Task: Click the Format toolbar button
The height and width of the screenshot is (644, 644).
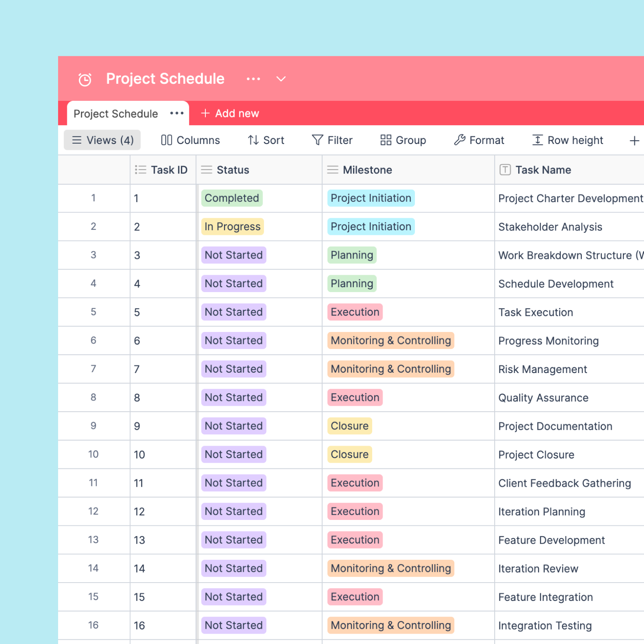Action: point(479,140)
